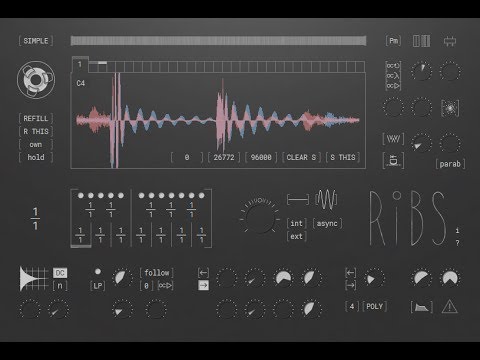
Task: Open the parab window shape selector
Action: (x=450, y=164)
